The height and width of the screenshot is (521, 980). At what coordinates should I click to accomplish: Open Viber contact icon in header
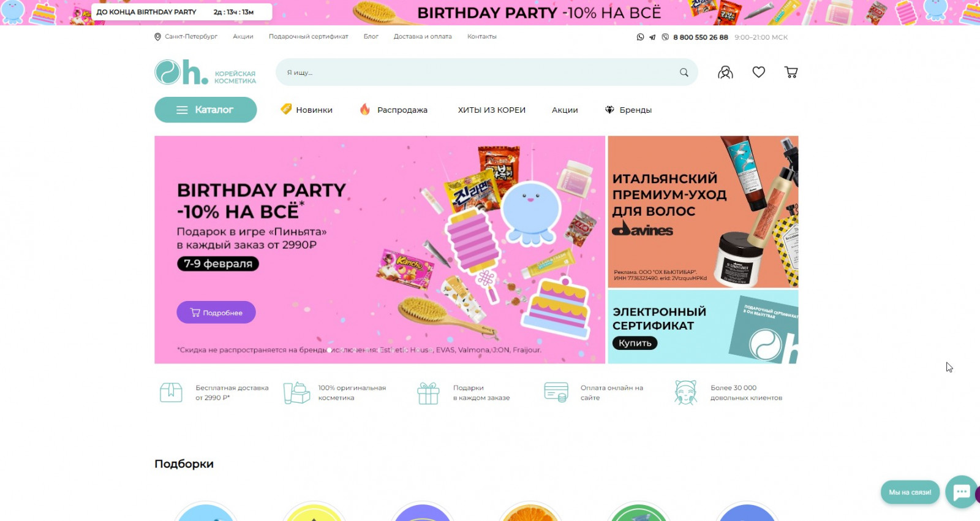665,37
